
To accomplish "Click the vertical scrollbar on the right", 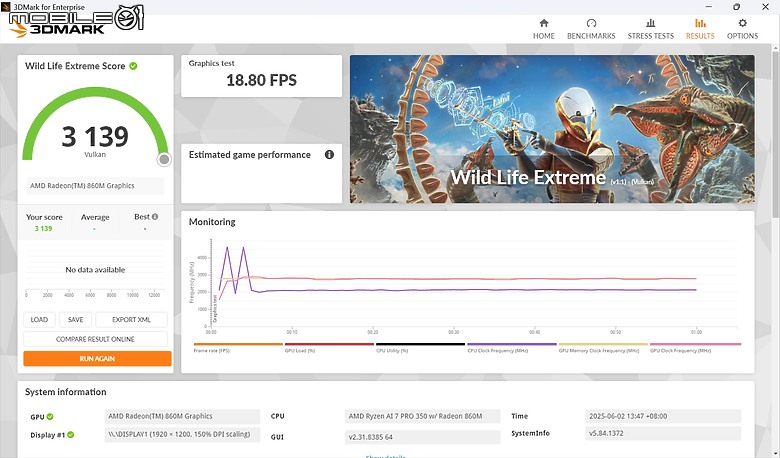I will 775,134.
